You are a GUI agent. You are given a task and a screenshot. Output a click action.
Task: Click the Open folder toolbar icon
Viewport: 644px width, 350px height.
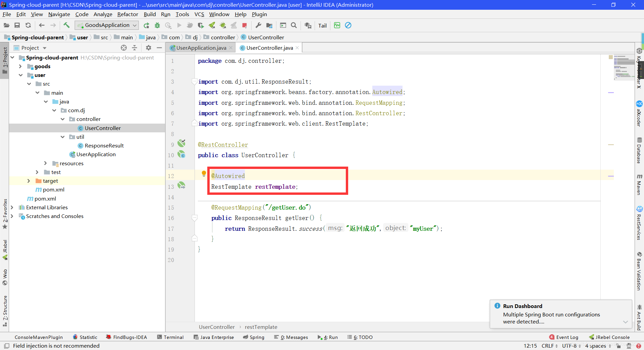6,26
